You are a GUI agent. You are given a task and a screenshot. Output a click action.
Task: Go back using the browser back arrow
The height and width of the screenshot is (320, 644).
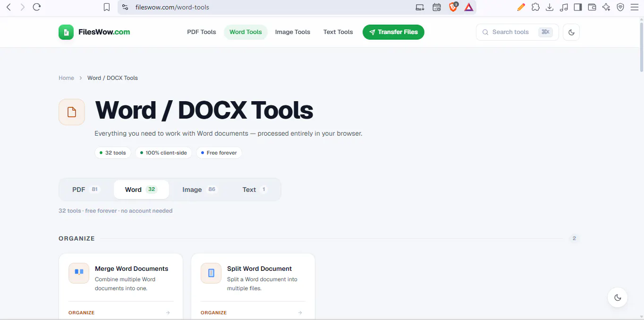pyautogui.click(x=8, y=7)
